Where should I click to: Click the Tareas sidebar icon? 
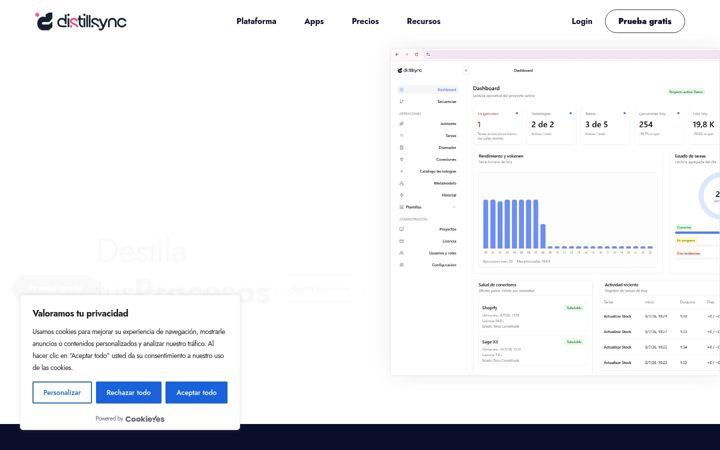[401, 135]
